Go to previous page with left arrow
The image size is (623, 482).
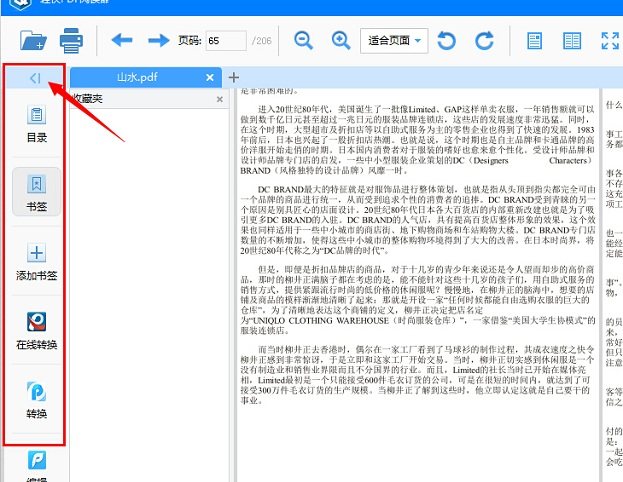[x=122, y=40]
